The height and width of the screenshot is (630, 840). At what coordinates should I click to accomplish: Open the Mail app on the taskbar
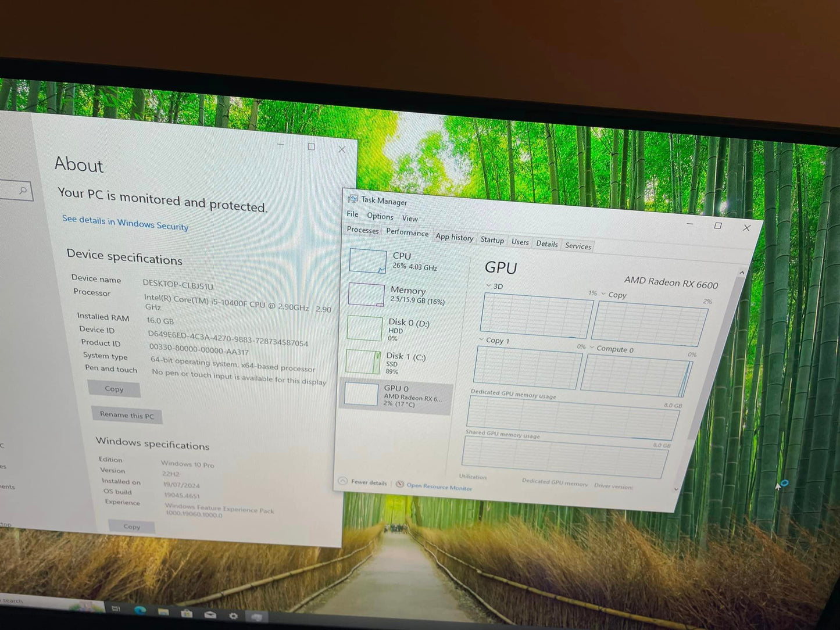[x=210, y=614]
